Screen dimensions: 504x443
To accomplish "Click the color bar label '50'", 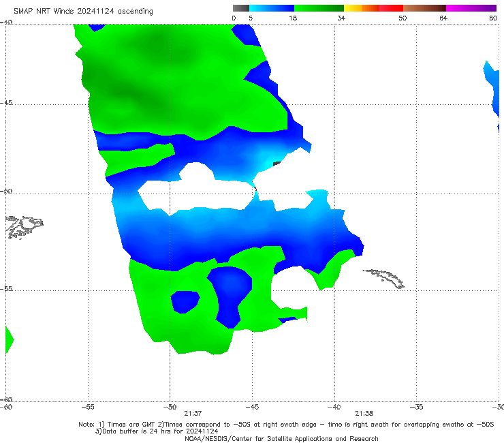I will coord(403,18).
